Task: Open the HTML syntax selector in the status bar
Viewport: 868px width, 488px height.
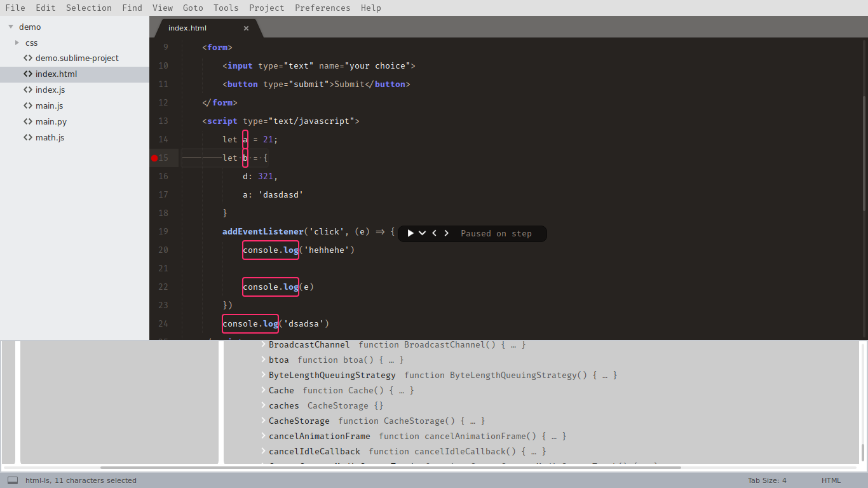Action: pyautogui.click(x=831, y=480)
